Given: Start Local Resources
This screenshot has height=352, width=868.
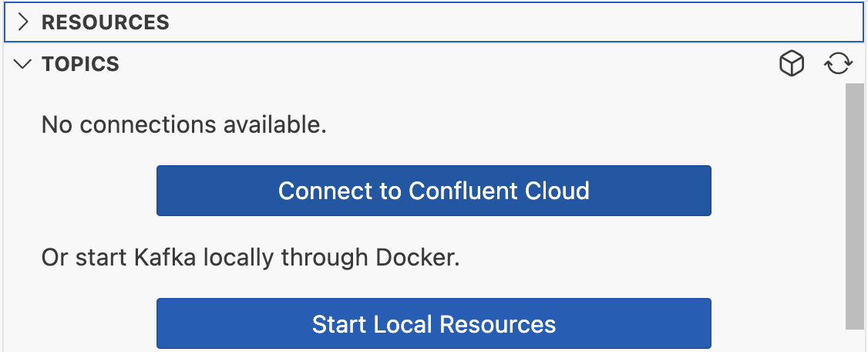Looking at the screenshot, I should pyautogui.click(x=433, y=324).
